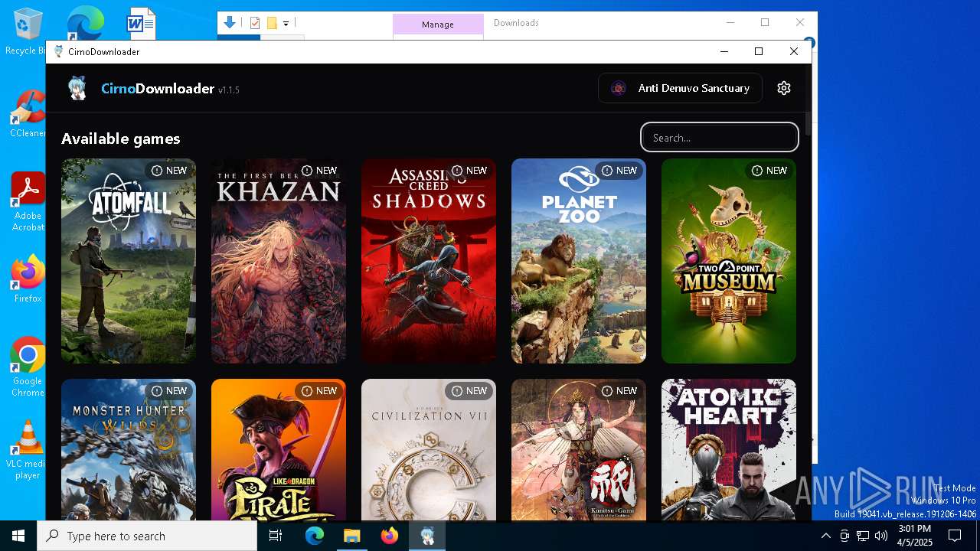
Task: Open Edge from the taskbar
Action: [315, 536]
